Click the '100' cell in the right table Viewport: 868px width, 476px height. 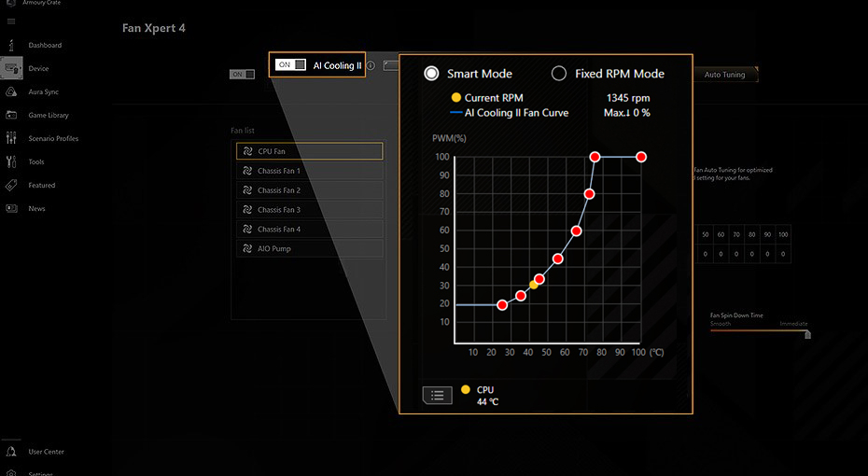783,234
